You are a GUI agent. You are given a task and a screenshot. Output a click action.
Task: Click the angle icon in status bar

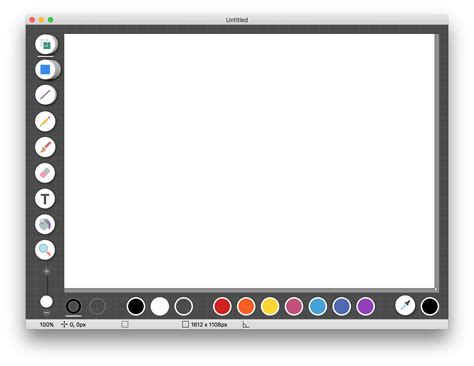pos(245,324)
